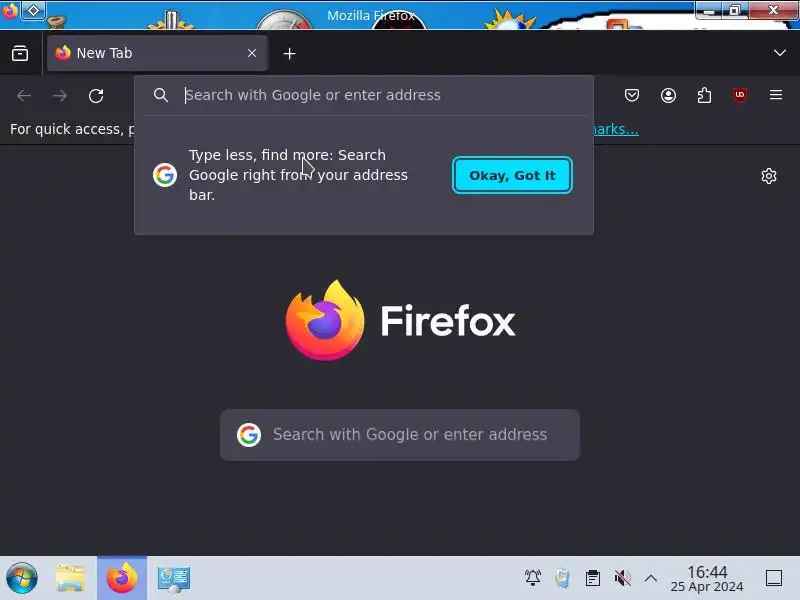800x600 pixels.
Task: Toggle the muted volume tray icon
Action: pyautogui.click(x=622, y=578)
